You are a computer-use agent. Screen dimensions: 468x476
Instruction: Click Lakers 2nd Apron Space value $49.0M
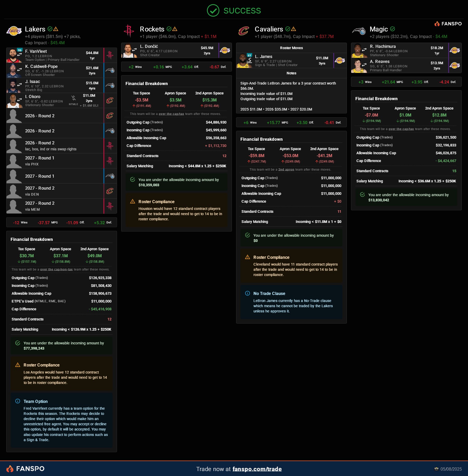click(x=95, y=256)
